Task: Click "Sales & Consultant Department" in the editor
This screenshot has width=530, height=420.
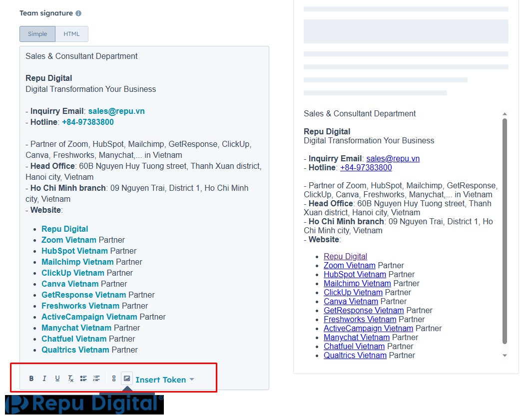Action: [x=81, y=56]
